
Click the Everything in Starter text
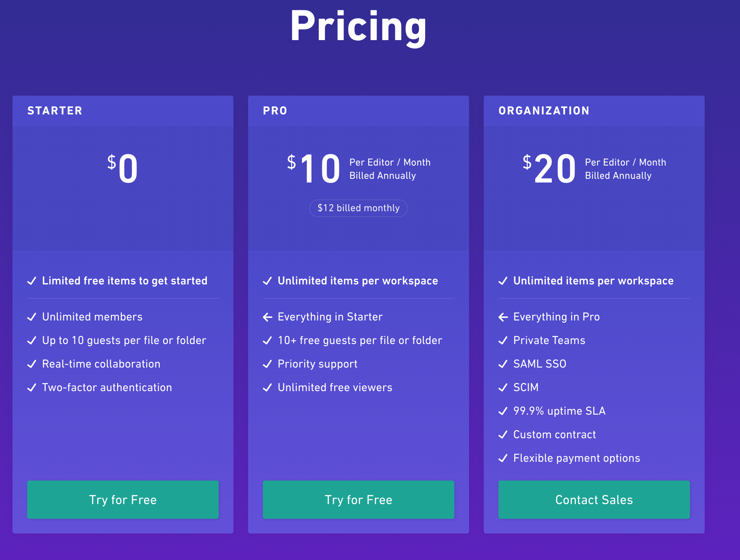[330, 317]
